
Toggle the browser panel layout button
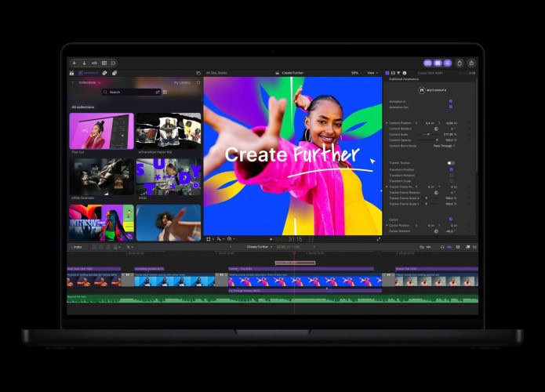428,63
